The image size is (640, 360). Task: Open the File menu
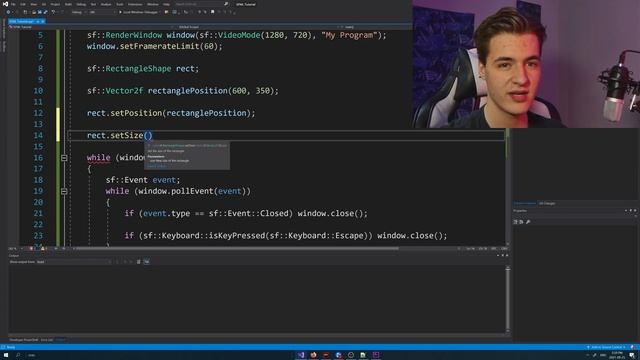(13, 4)
